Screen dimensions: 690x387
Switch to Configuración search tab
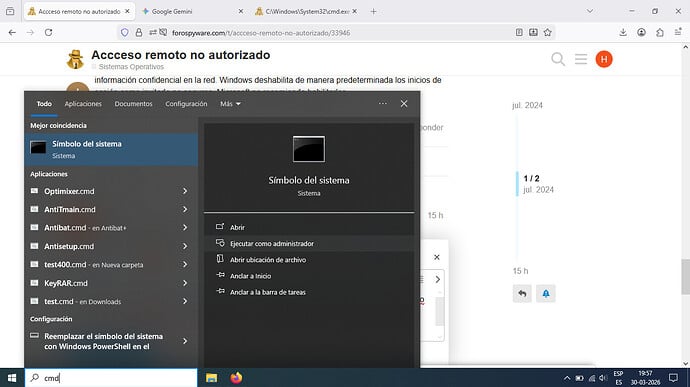point(186,104)
